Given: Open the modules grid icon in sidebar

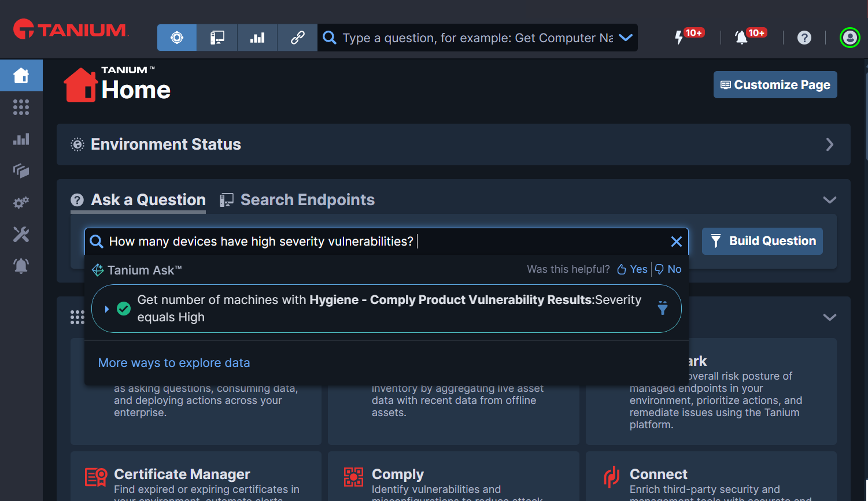Looking at the screenshot, I should (21, 107).
